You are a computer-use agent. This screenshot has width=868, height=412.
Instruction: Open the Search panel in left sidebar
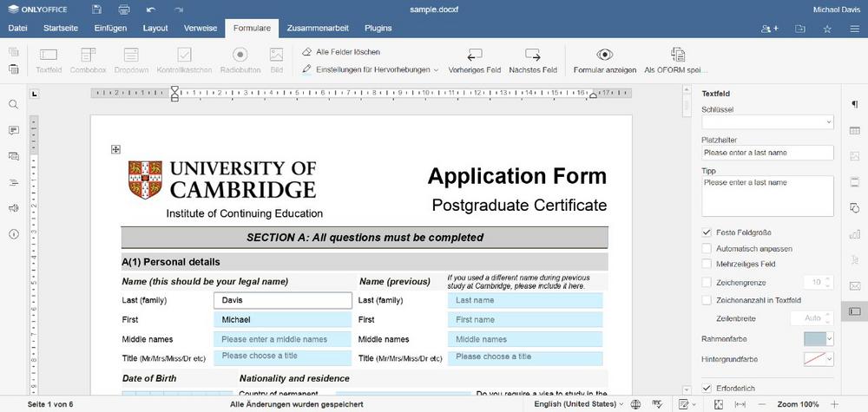point(14,104)
